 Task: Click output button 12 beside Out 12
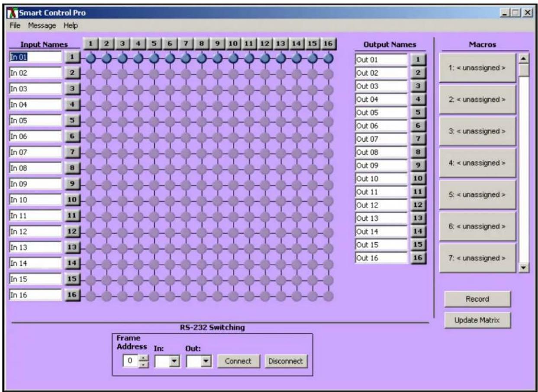click(418, 205)
